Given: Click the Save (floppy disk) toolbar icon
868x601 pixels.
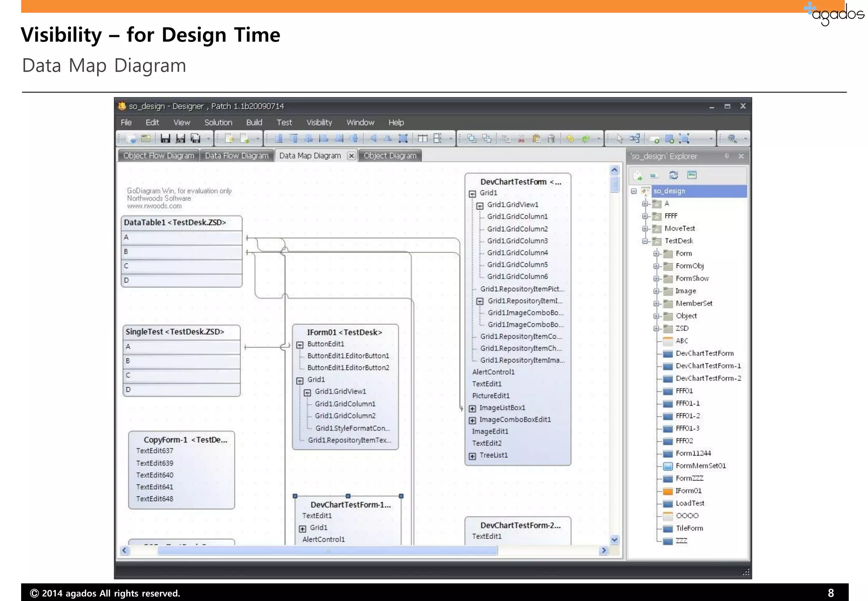Looking at the screenshot, I should pyautogui.click(x=165, y=139).
